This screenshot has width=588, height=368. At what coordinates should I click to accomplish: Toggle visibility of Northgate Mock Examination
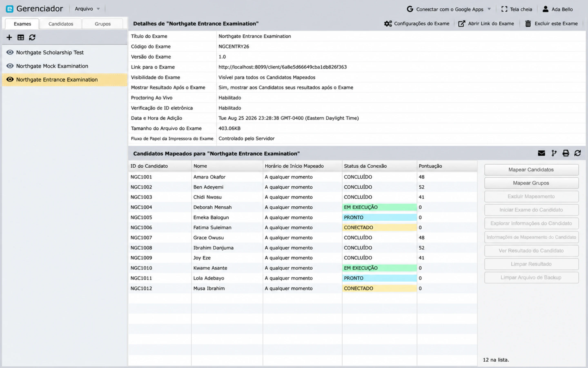pos(10,66)
